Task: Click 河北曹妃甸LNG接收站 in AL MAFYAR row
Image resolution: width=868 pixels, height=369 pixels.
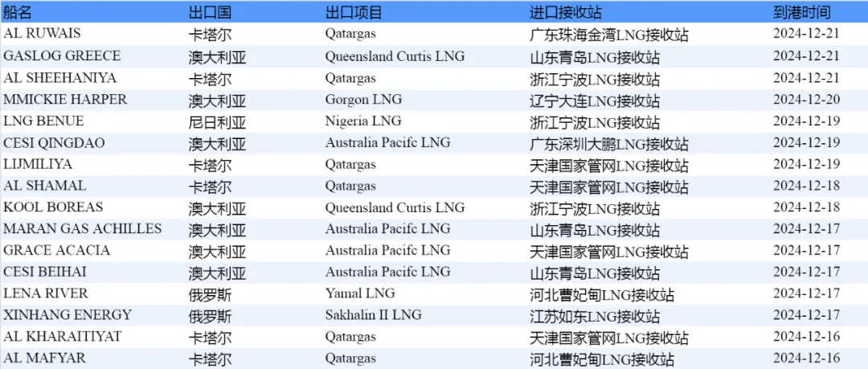Action: coord(602,359)
